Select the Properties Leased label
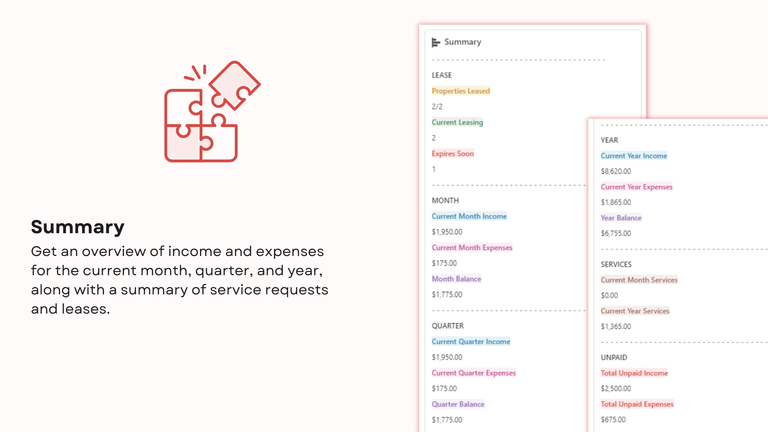This screenshot has width=768, height=432. pos(461,91)
